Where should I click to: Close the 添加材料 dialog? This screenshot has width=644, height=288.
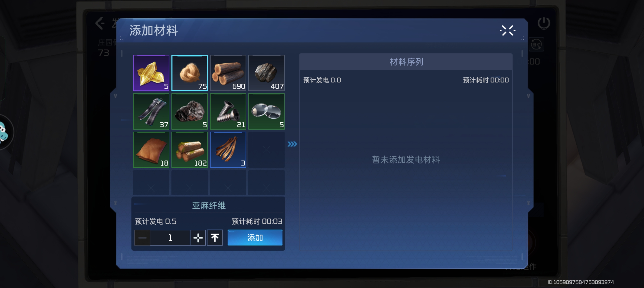507,31
